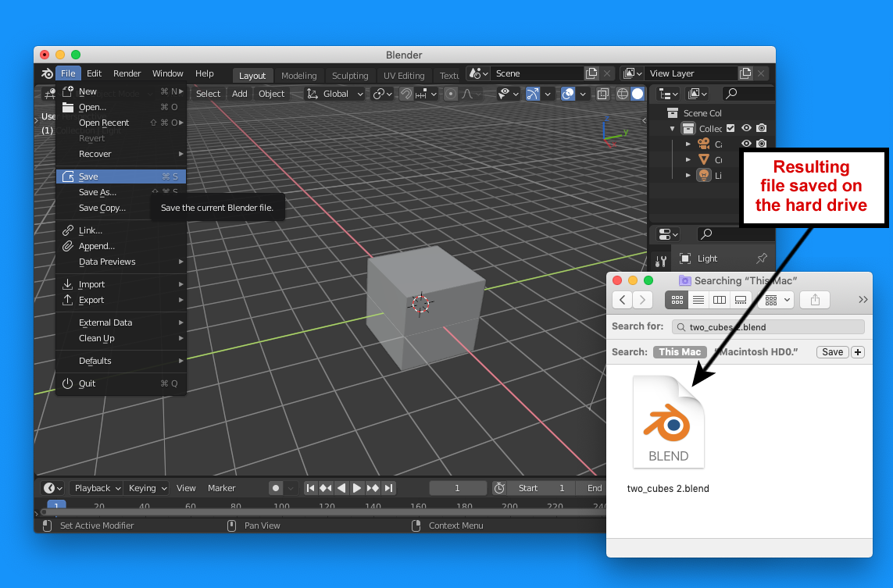Image resolution: width=893 pixels, height=588 pixels.
Task: Click Save As in the File menu
Action: (121, 192)
